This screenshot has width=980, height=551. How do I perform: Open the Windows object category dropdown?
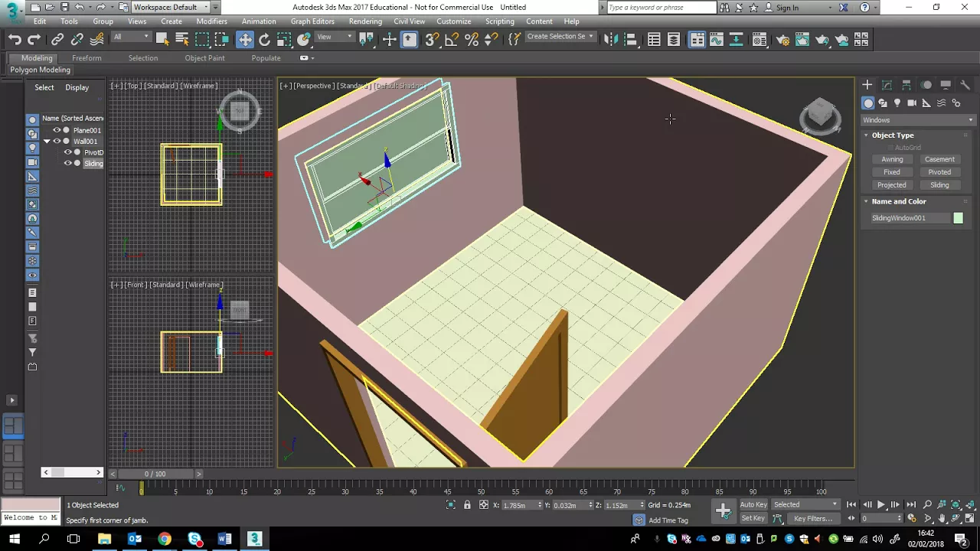[917, 120]
